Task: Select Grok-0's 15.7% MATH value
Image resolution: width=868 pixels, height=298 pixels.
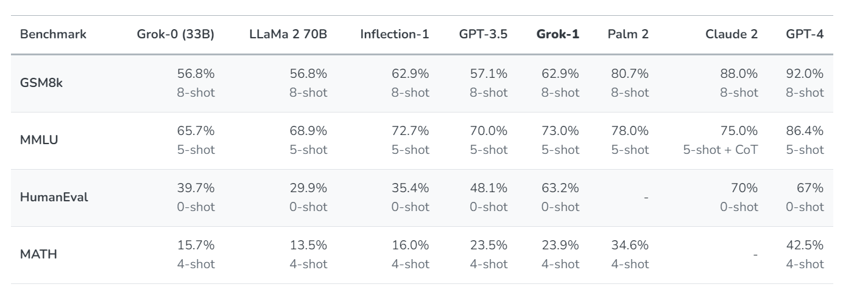Action: tap(196, 245)
